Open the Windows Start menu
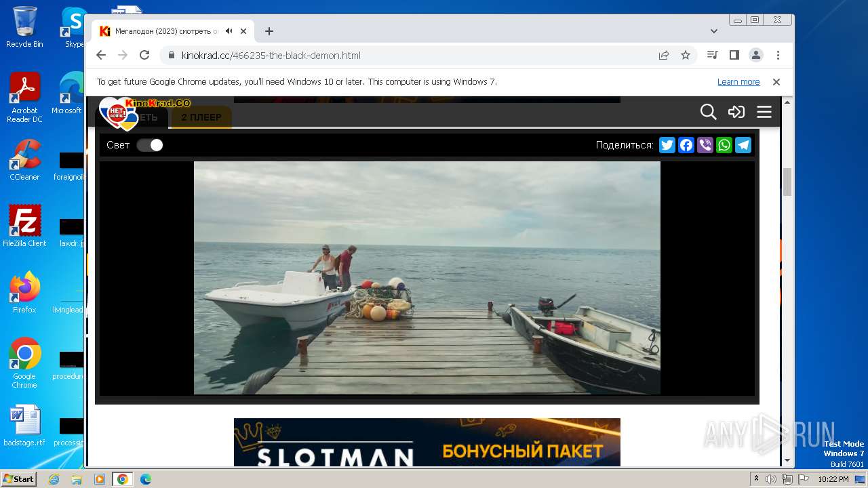Viewport: 868px width, 488px height. click(19, 479)
